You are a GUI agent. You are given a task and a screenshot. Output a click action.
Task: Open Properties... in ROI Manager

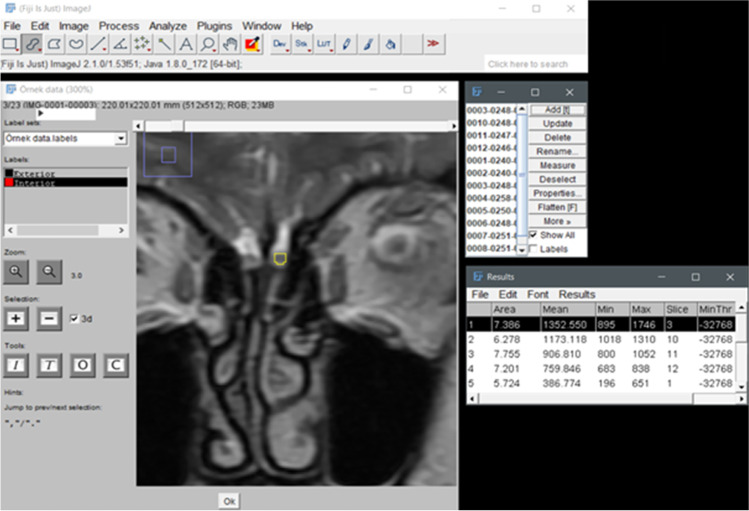point(557,193)
